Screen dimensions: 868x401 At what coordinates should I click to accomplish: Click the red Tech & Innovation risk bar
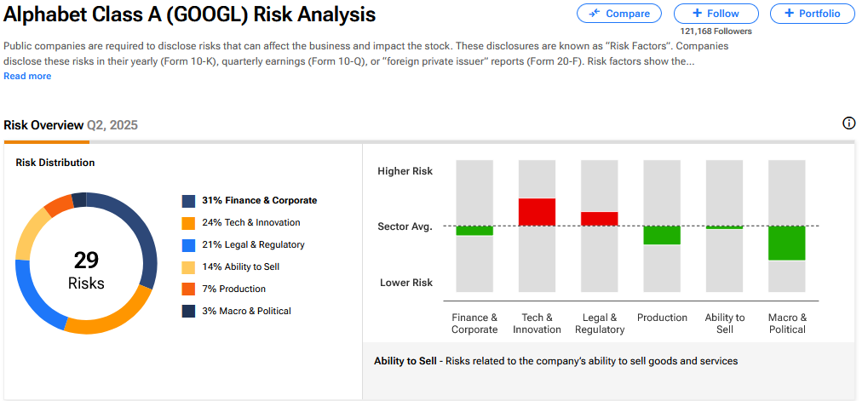tap(537, 212)
